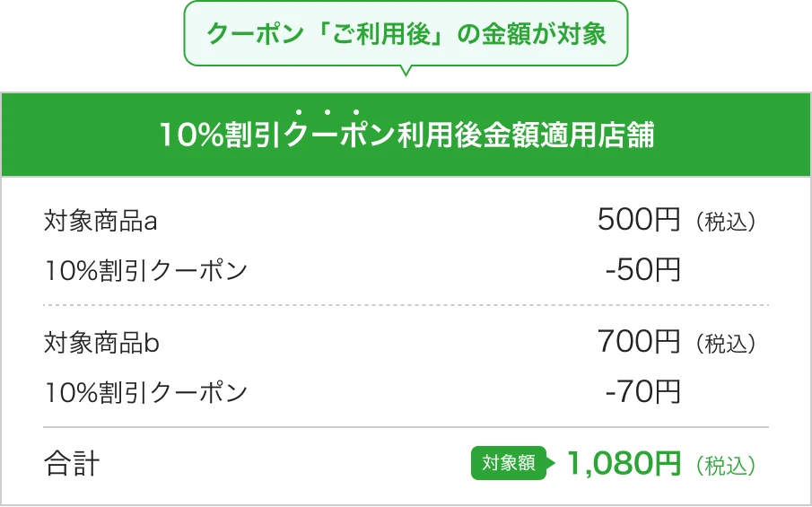The image size is (812, 507).
Task: Click the green 対象額 badge
Action: (509, 464)
